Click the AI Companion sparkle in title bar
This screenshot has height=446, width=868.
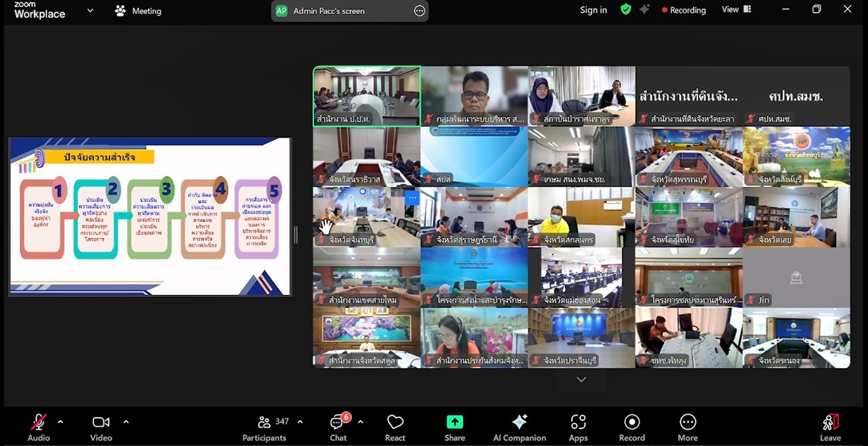[645, 9]
